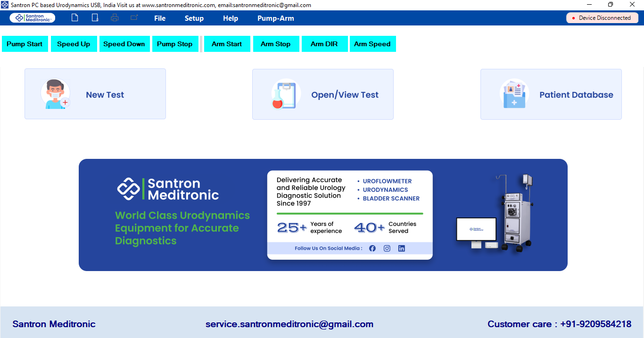
Task: Click the clipboard flask icon on Open/View Test
Action: coord(286,94)
